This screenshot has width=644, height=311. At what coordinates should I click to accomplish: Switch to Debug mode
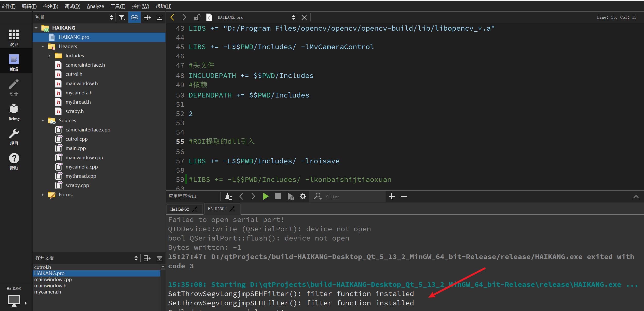pos(14,112)
